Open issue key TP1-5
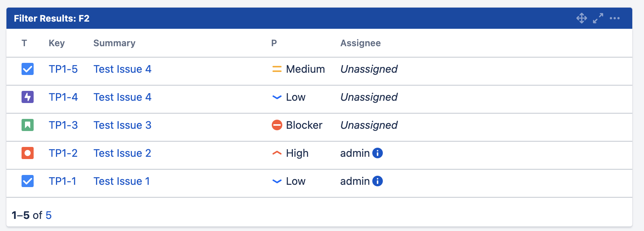The image size is (644, 231). [63, 69]
